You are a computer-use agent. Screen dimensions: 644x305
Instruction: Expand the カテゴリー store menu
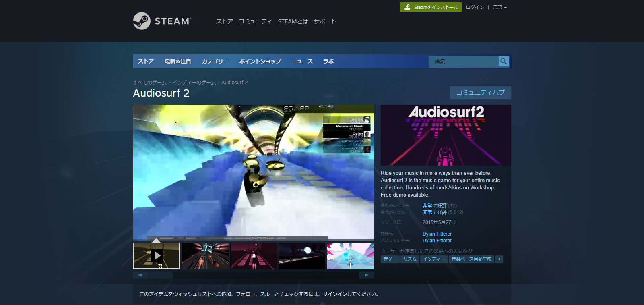(215, 61)
